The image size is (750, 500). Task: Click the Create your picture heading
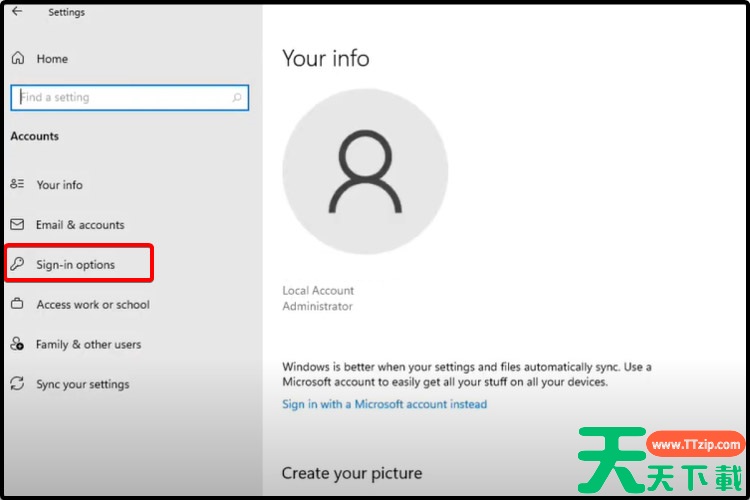[352, 473]
